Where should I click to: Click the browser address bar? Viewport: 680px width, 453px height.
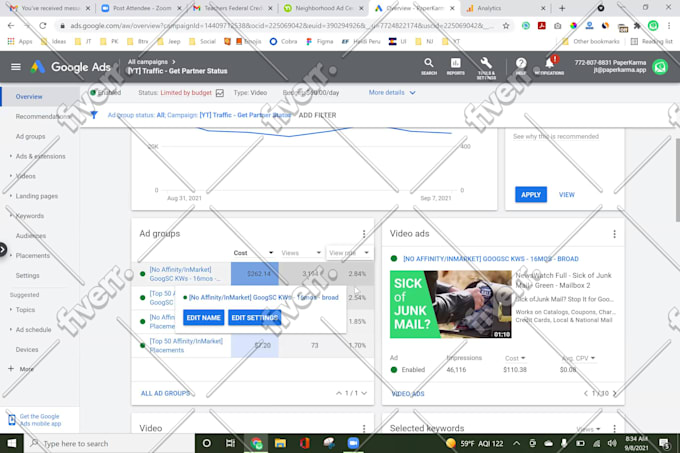coord(278,26)
